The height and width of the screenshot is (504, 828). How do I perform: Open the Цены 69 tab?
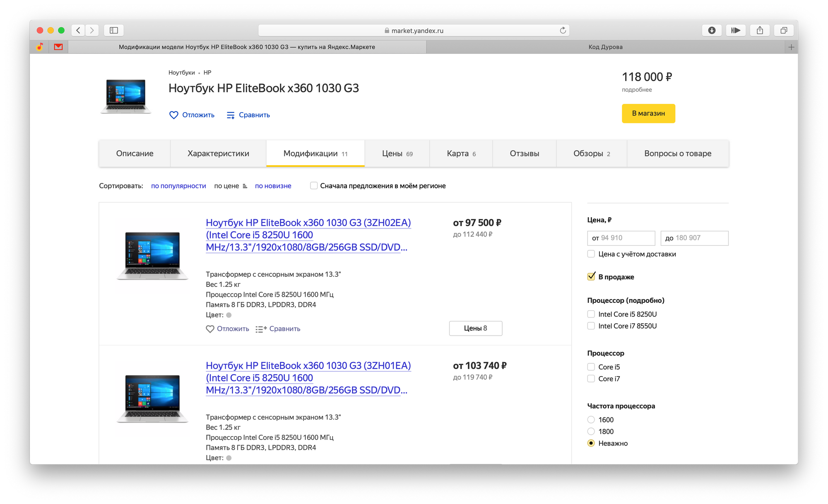point(397,154)
